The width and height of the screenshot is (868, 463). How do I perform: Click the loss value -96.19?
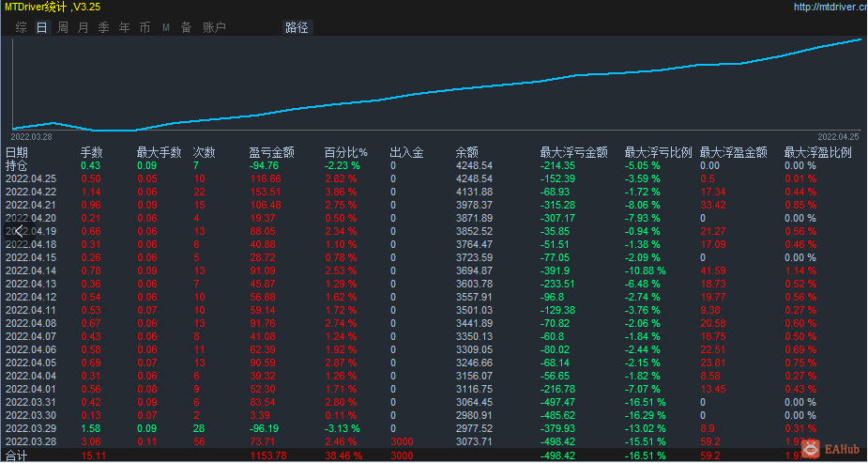(264, 428)
